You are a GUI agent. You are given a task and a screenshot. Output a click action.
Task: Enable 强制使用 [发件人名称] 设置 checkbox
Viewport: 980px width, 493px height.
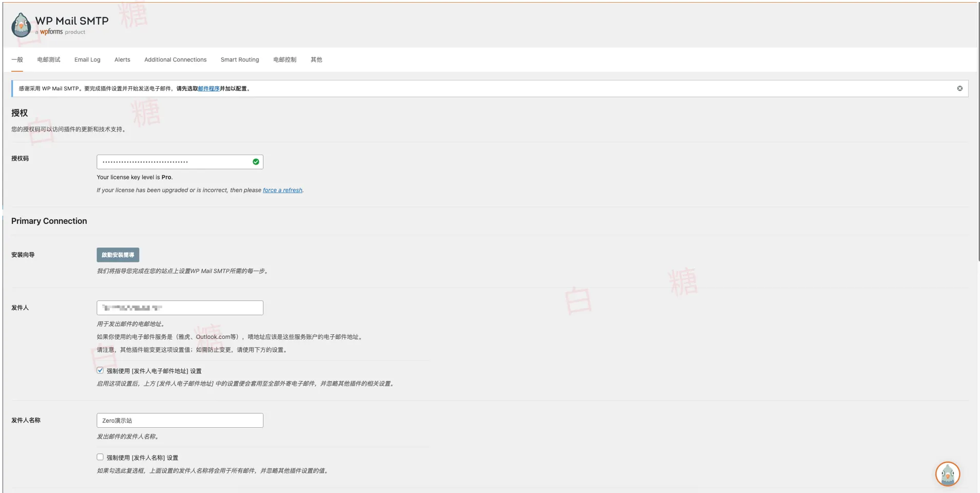pos(100,457)
